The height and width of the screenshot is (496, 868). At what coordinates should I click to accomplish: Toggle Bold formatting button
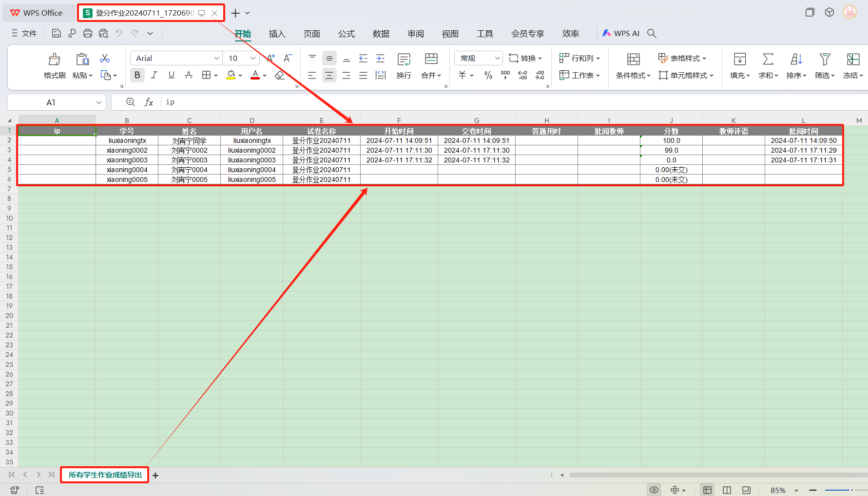coord(137,75)
